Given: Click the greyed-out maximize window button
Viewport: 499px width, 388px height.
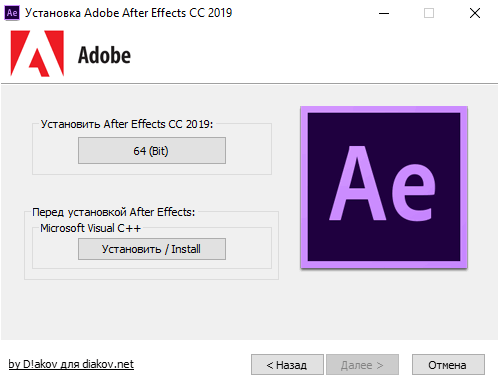Looking at the screenshot, I should point(429,13).
